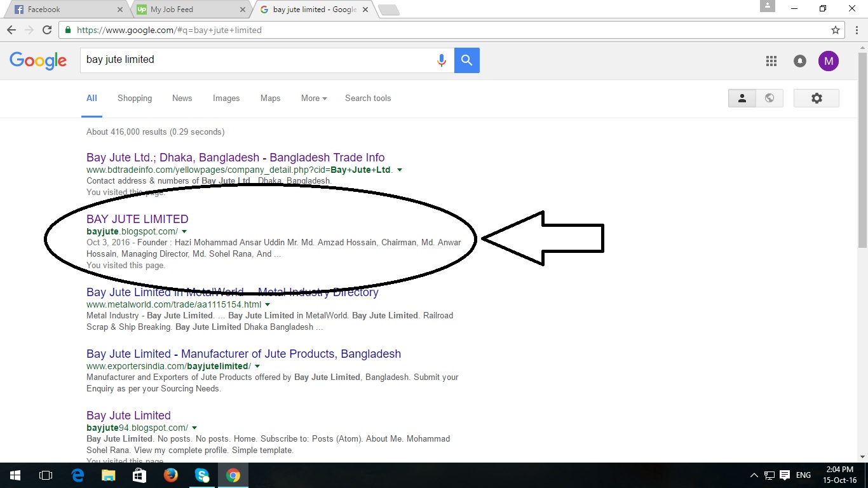
Task: Open search settings gear
Action: point(817,98)
